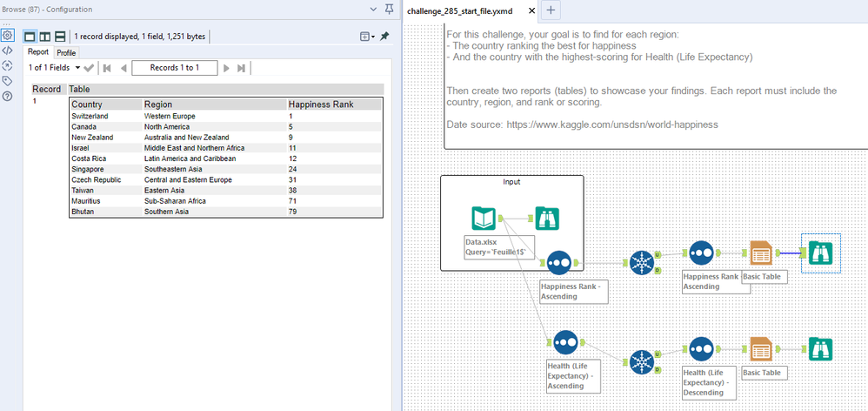Toggle side-by-side split view layout

click(44, 37)
